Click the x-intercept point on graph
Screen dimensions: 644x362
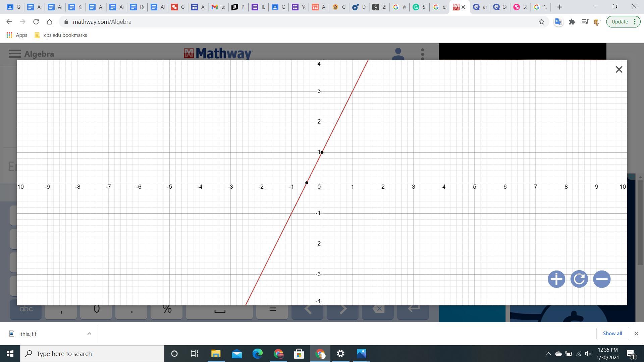(307, 183)
